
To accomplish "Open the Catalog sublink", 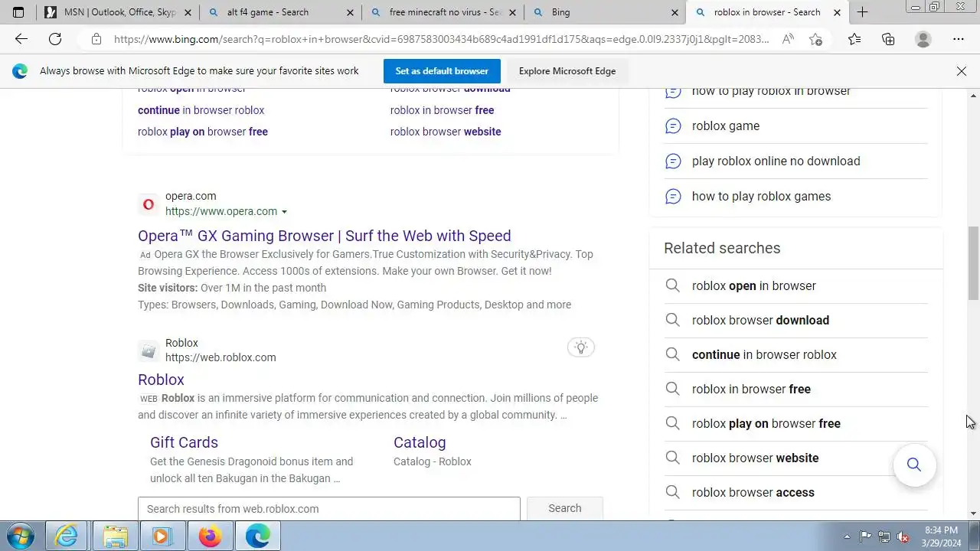I will click(x=420, y=442).
